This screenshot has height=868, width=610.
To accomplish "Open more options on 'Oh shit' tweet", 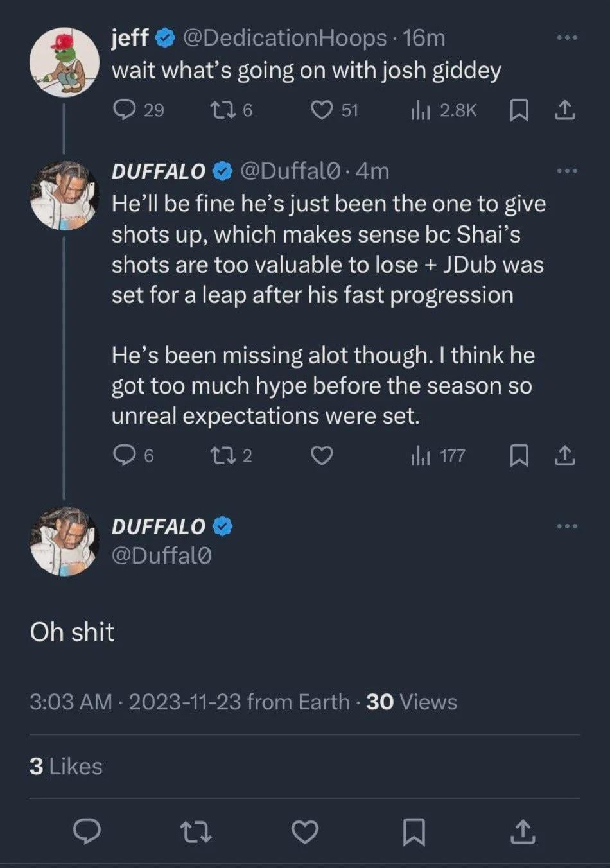I will 566,526.
